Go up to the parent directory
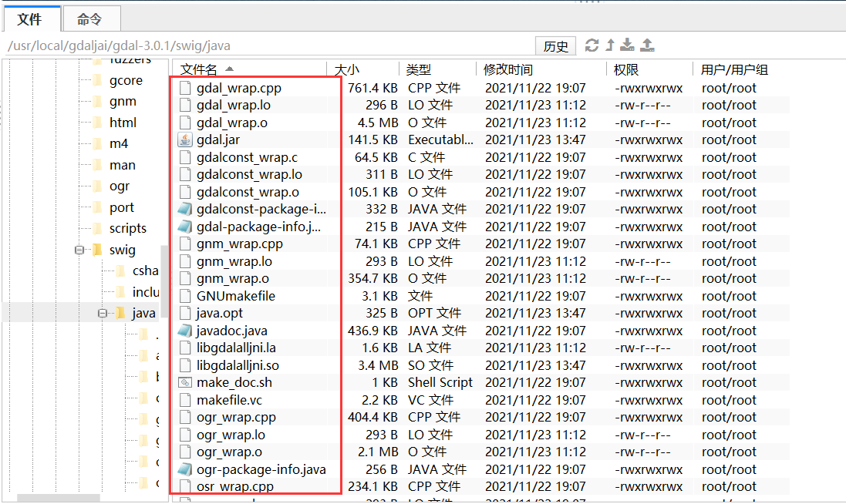The width and height of the screenshot is (846, 504). tap(610, 45)
